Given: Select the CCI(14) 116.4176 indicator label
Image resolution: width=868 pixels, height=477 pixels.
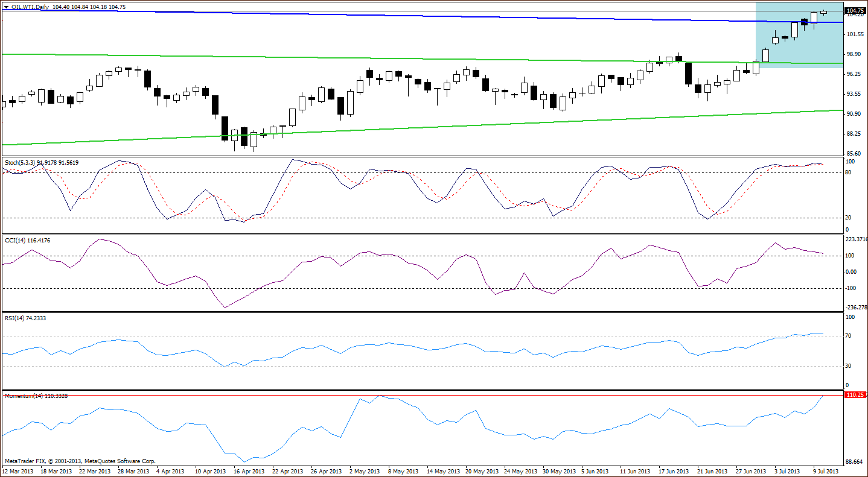Looking at the screenshot, I should pyautogui.click(x=27, y=241).
